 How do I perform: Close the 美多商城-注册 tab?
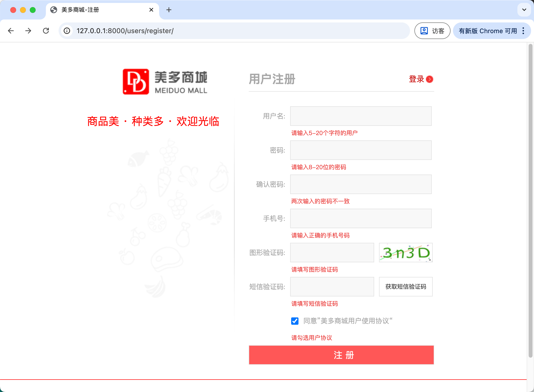point(151,10)
